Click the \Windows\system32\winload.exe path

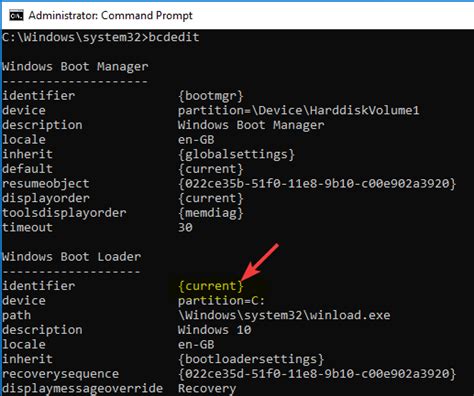(x=284, y=315)
